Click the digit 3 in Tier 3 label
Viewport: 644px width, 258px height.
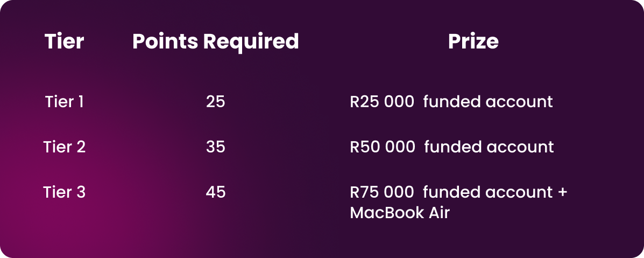click(81, 192)
